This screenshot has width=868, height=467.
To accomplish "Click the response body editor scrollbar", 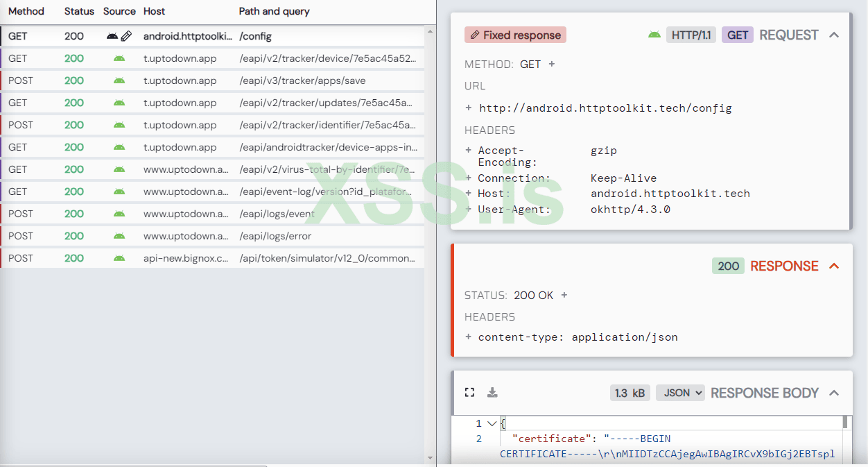I will (x=846, y=422).
